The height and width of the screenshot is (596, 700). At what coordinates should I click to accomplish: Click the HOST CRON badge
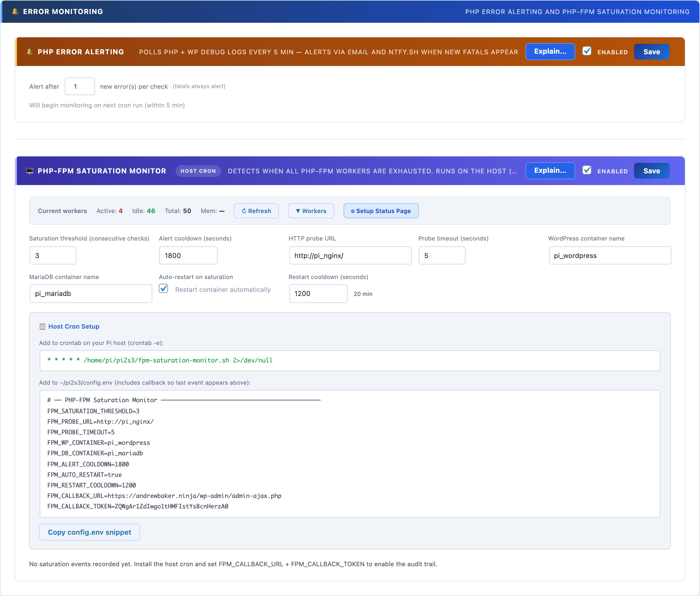click(198, 171)
